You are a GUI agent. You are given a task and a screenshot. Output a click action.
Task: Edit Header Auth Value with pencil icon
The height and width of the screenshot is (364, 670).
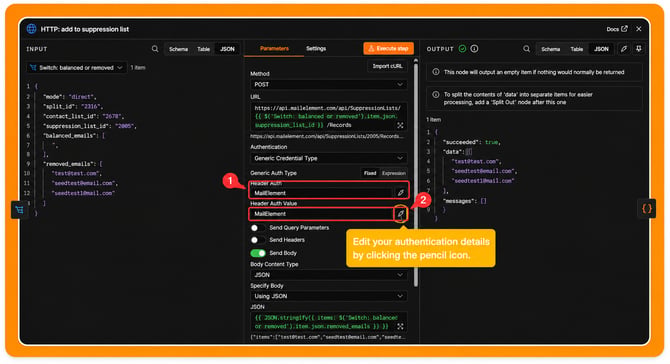pyautogui.click(x=400, y=214)
